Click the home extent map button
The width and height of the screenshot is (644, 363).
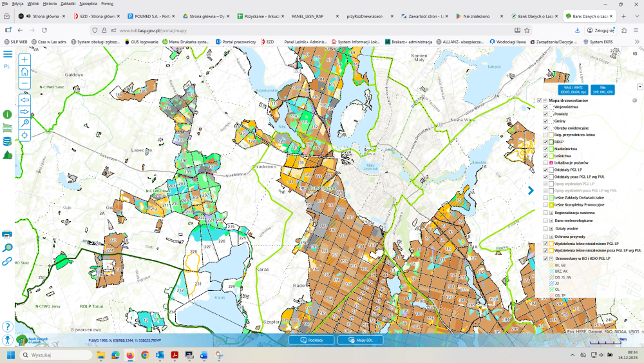pyautogui.click(x=24, y=72)
